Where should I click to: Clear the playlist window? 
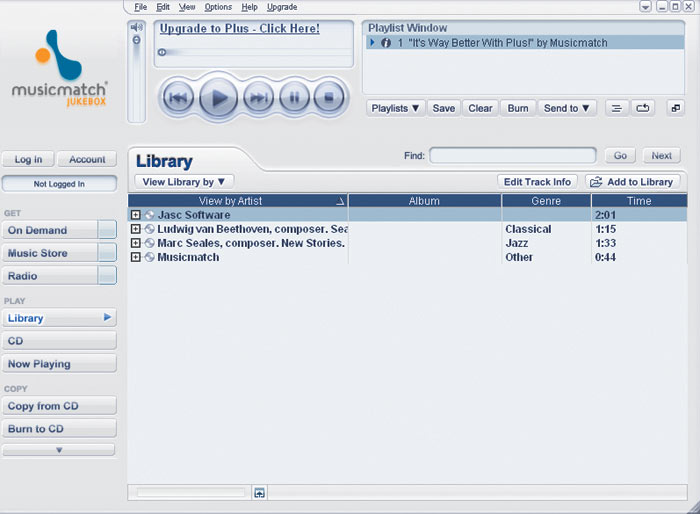coord(480,109)
